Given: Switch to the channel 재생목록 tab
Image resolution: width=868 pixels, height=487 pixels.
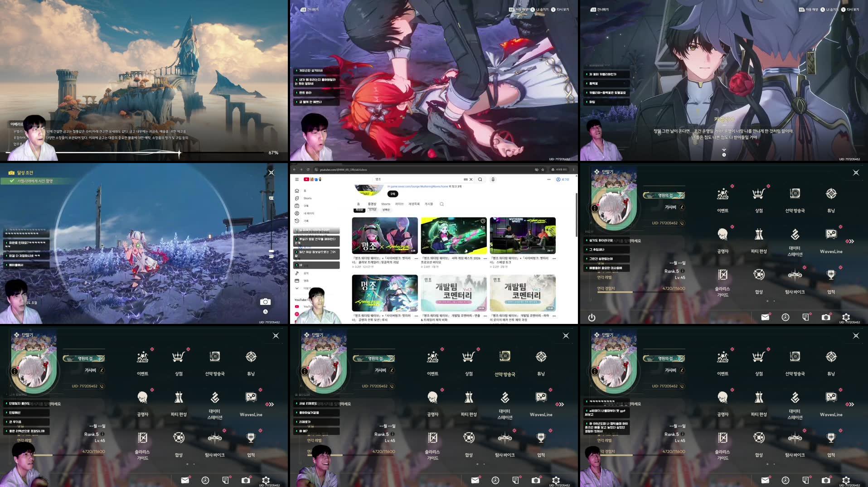Looking at the screenshot, I should pos(414,204).
